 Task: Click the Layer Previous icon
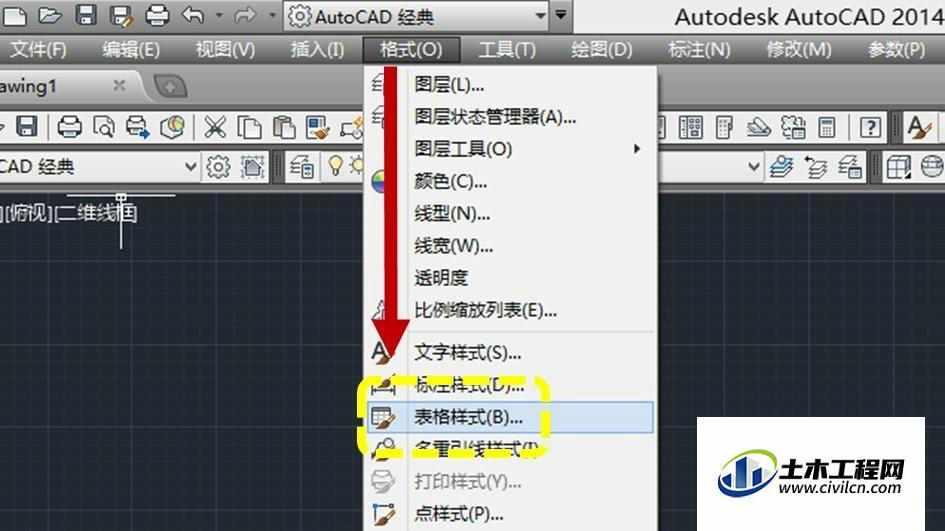click(x=816, y=167)
